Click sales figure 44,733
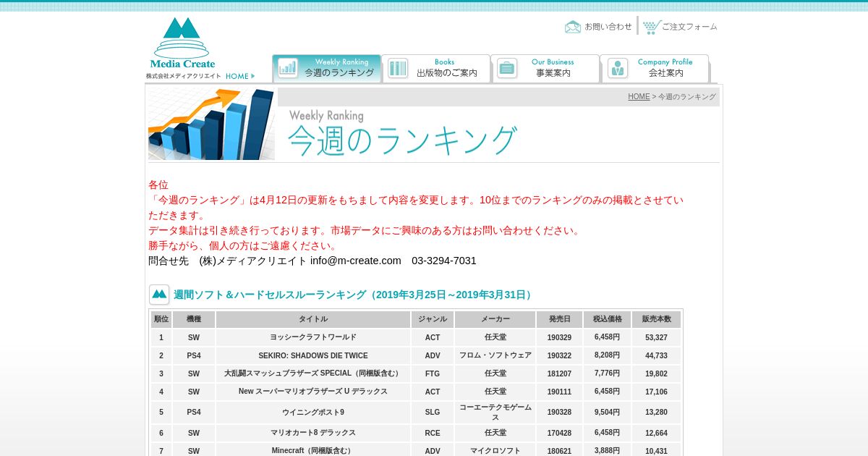The height and width of the screenshot is (456, 868). [x=656, y=355]
